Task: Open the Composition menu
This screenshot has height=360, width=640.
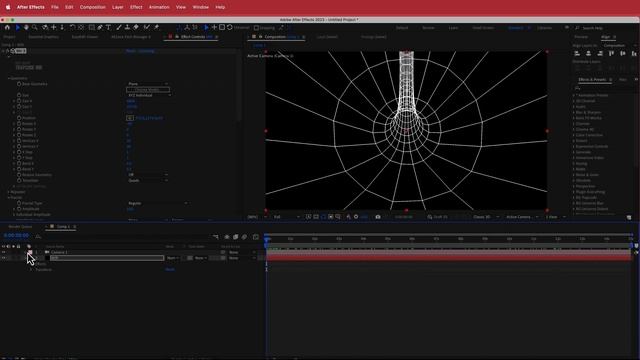Action: 93,7
